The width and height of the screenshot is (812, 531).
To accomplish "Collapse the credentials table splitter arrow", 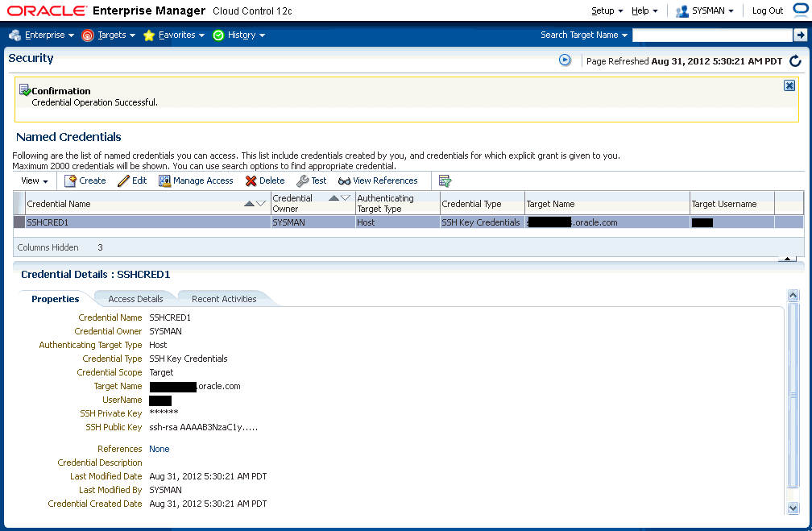I will [x=787, y=258].
